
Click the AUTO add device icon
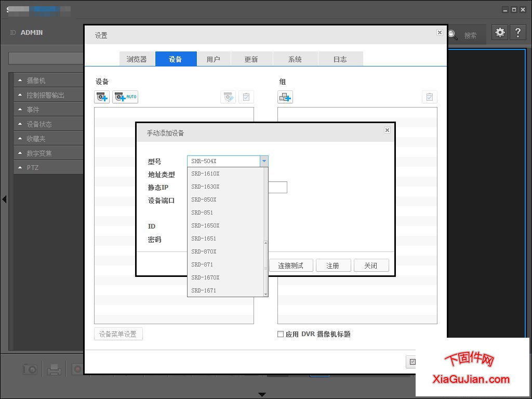pyautogui.click(x=125, y=97)
